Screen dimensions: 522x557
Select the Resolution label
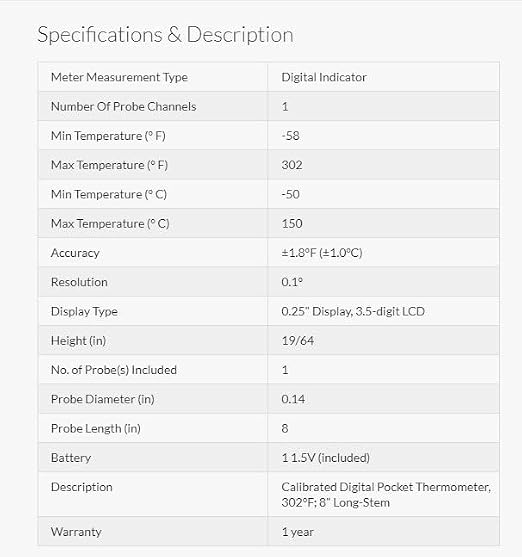(79, 282)
